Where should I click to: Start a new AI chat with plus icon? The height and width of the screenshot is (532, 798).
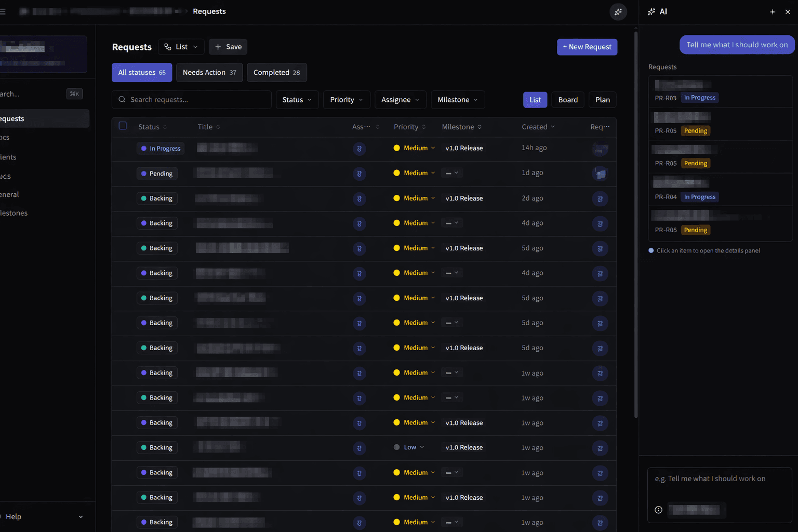[773, 12]
